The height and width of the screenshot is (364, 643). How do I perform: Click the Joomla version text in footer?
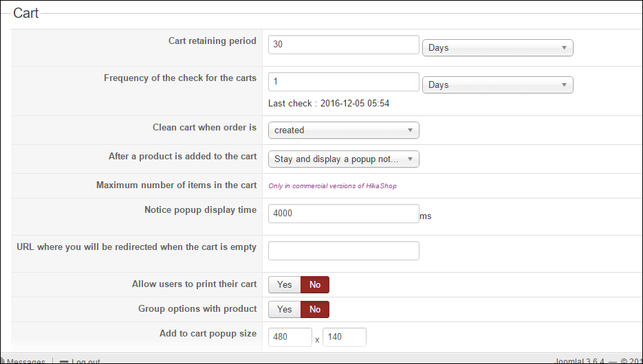[579, 361]
